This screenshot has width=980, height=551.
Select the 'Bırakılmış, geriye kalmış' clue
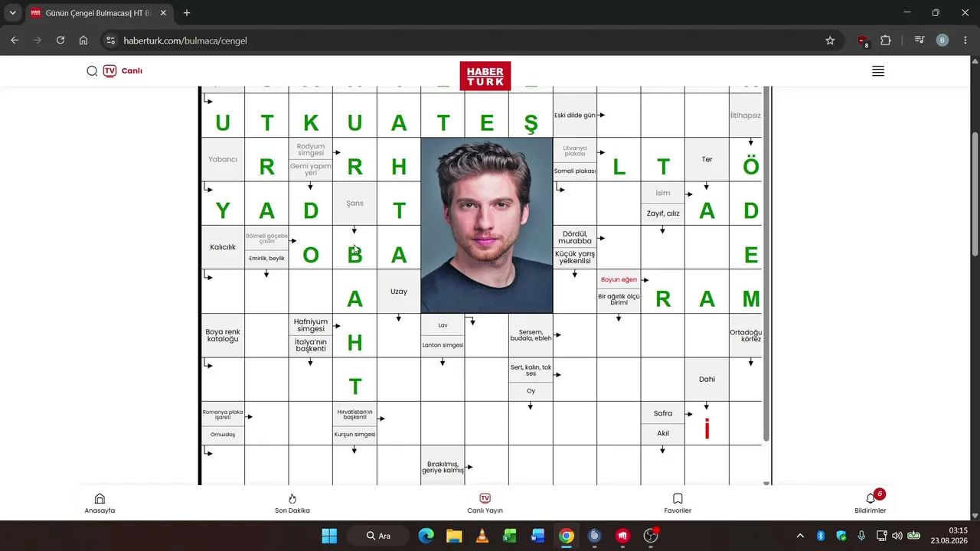click(443, 465)
